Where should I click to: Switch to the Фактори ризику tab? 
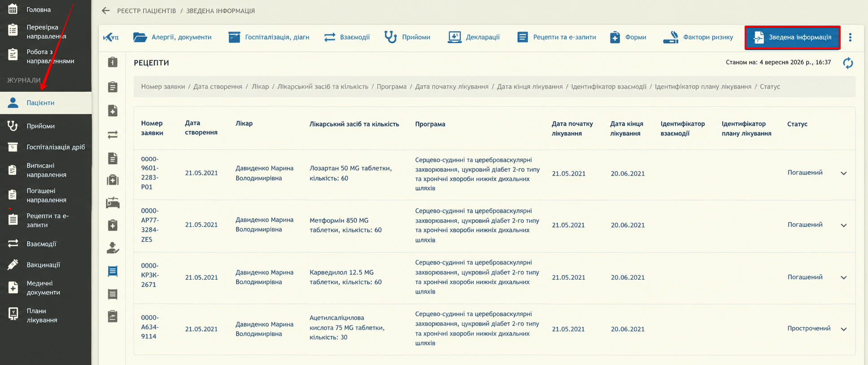(698, 37)
